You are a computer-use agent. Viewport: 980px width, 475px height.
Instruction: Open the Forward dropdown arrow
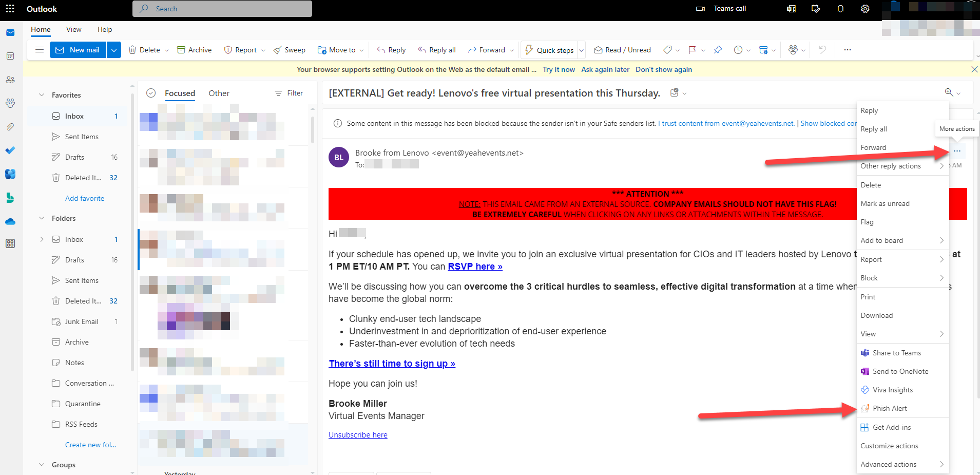pyautogui.click(x=512, y=50)
